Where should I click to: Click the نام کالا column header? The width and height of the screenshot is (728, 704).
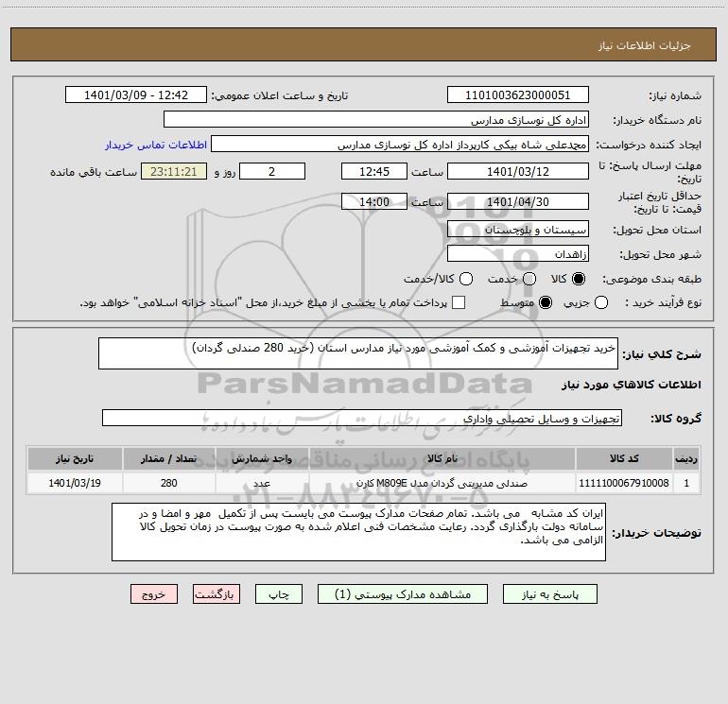pos(442,458)
